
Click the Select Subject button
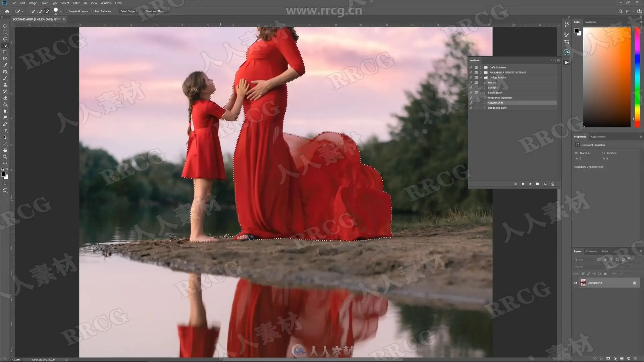coord(128,11)
